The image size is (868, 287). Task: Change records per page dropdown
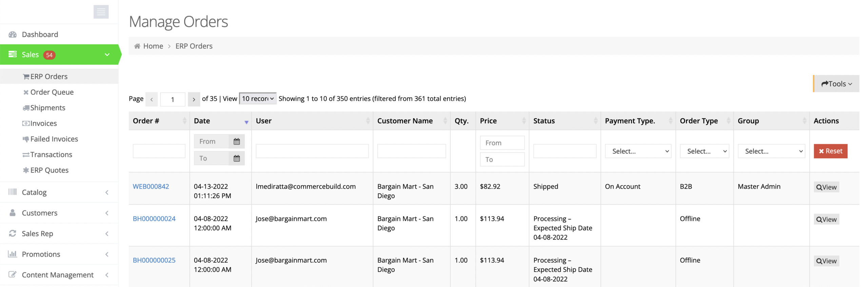pyautogui.click(x=257, y=99)
